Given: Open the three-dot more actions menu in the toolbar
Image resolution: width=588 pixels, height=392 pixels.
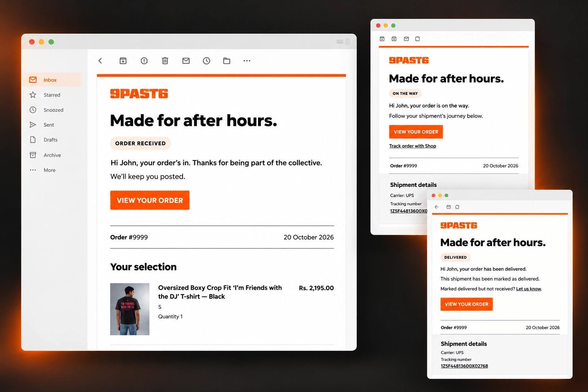Looking at the screenshot, I should 247,61.
